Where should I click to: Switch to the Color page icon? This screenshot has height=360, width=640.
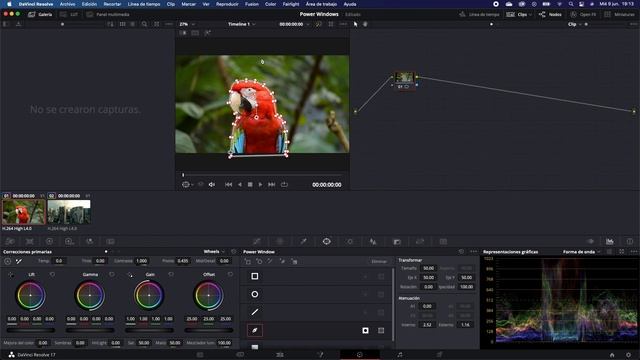point(360,355)
